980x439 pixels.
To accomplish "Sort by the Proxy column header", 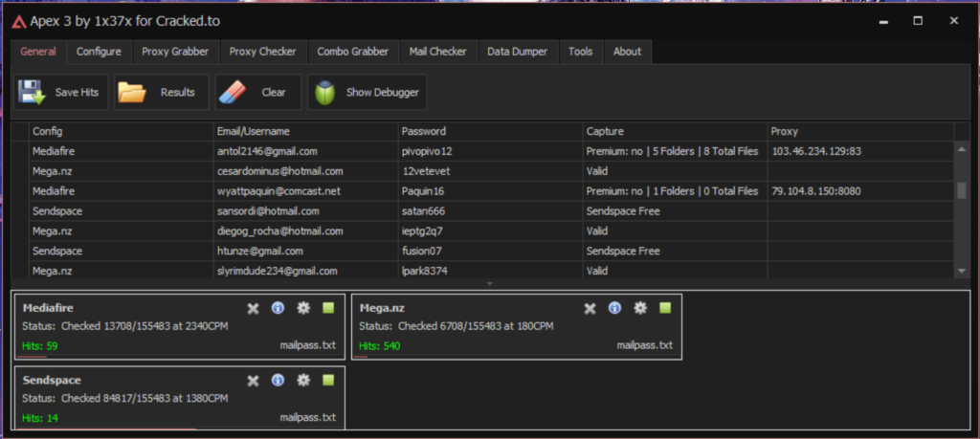I will (x=860, y=132).
